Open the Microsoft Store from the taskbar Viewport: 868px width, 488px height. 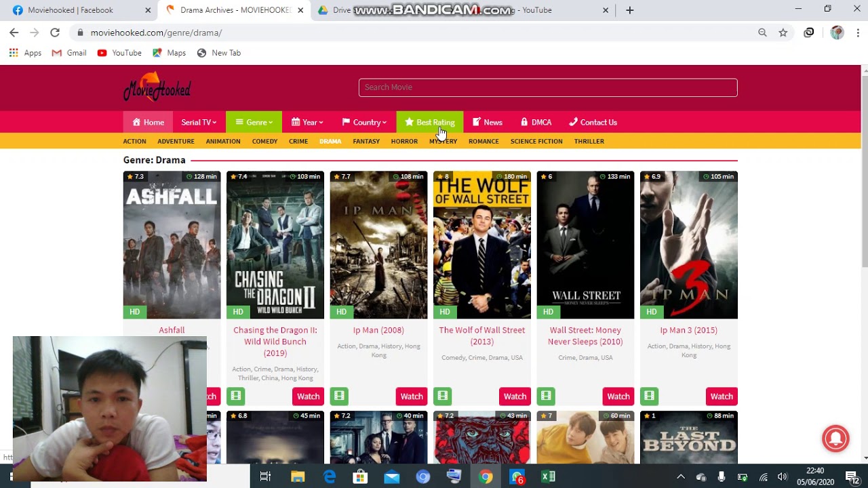click(361, 477)
